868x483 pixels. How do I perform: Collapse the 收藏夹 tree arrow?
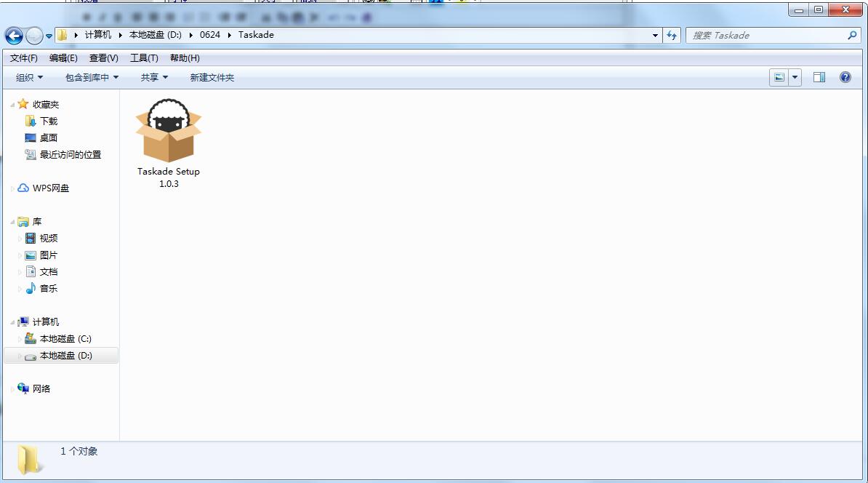pos(12,105)
